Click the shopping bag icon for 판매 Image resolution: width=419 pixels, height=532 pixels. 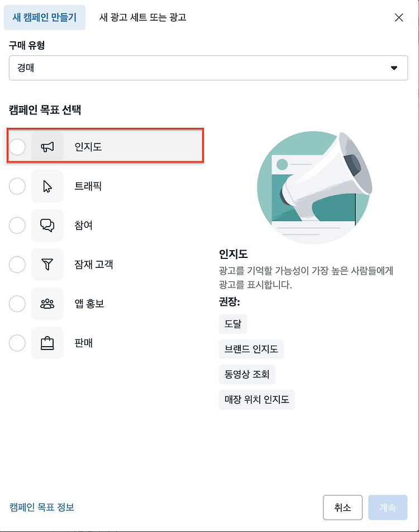(x=47, y=343)
